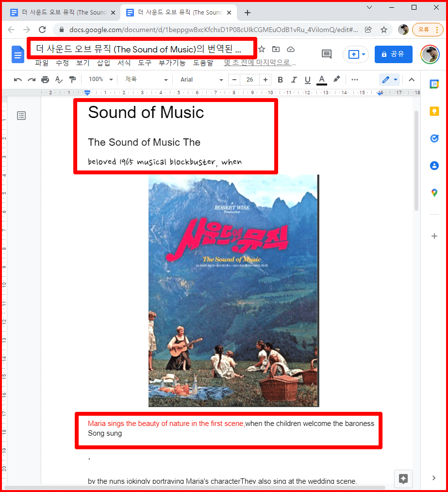Image resolution: width=448 pixels, height=492 pixels.
Task: Click the browser profile avatar by 오류
Action: pos(403,30)
